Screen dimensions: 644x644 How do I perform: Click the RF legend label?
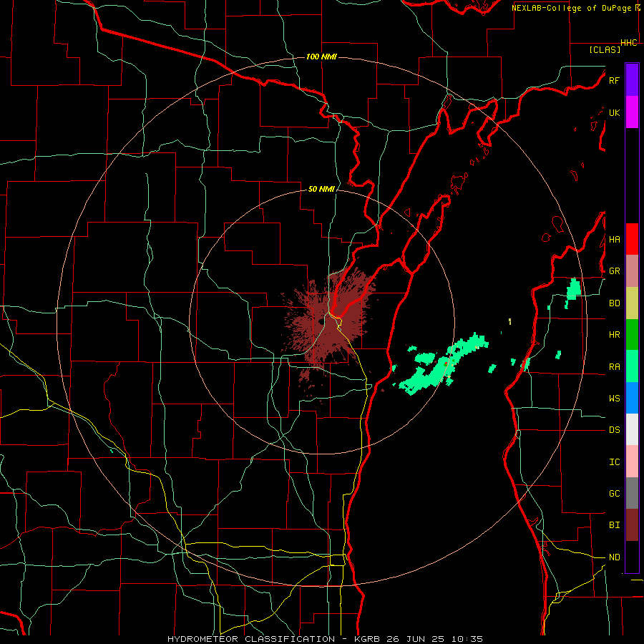[x=614, y=80]
